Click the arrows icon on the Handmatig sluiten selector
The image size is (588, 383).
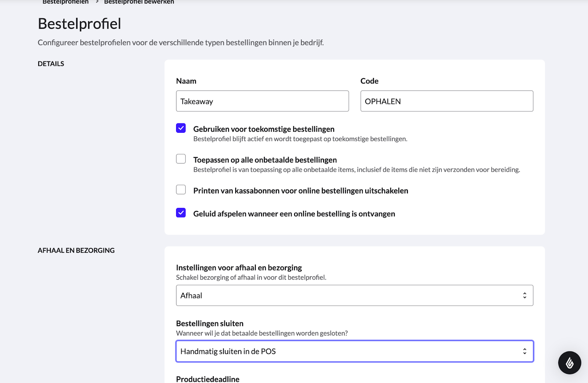click(524, 351)
